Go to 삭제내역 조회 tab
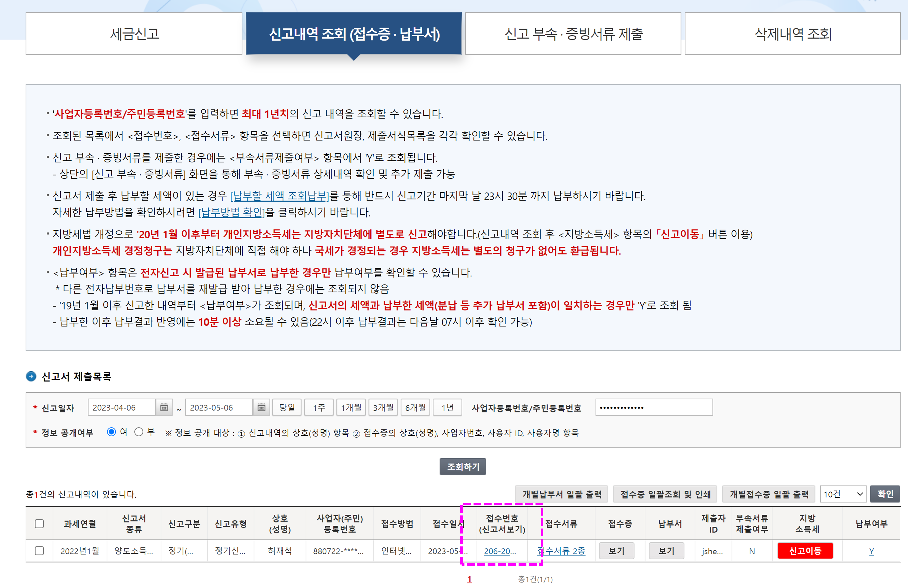 pos(792,34)
